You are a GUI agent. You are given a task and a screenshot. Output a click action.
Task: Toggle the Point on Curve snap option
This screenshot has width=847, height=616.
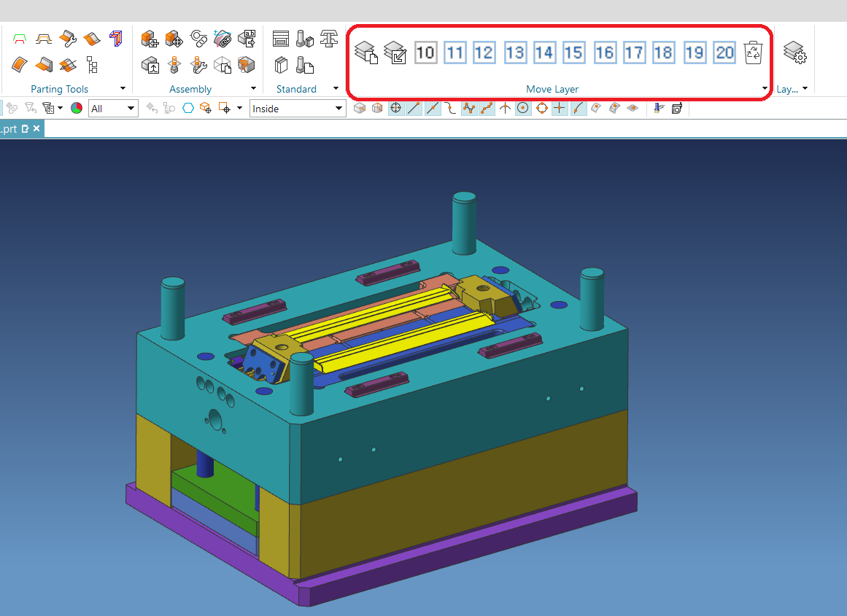click(578, 108)
